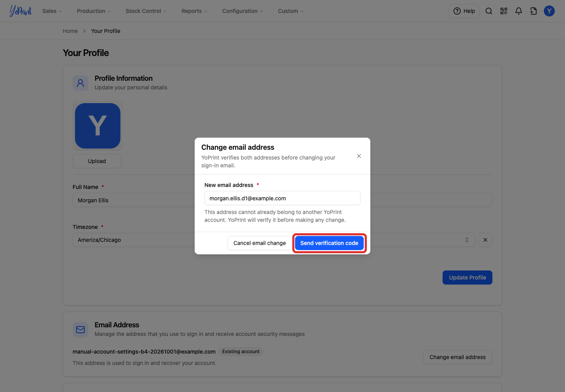Click Cancel email change
The height and width of the screenshot is (392, 565).
click(260, 243)
